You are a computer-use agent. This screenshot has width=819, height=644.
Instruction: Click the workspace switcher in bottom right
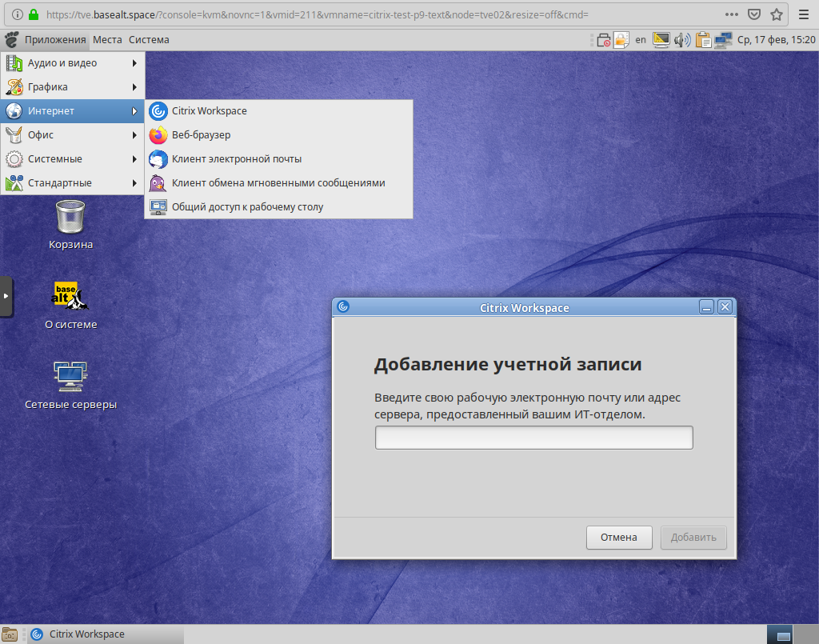(793, 634)
